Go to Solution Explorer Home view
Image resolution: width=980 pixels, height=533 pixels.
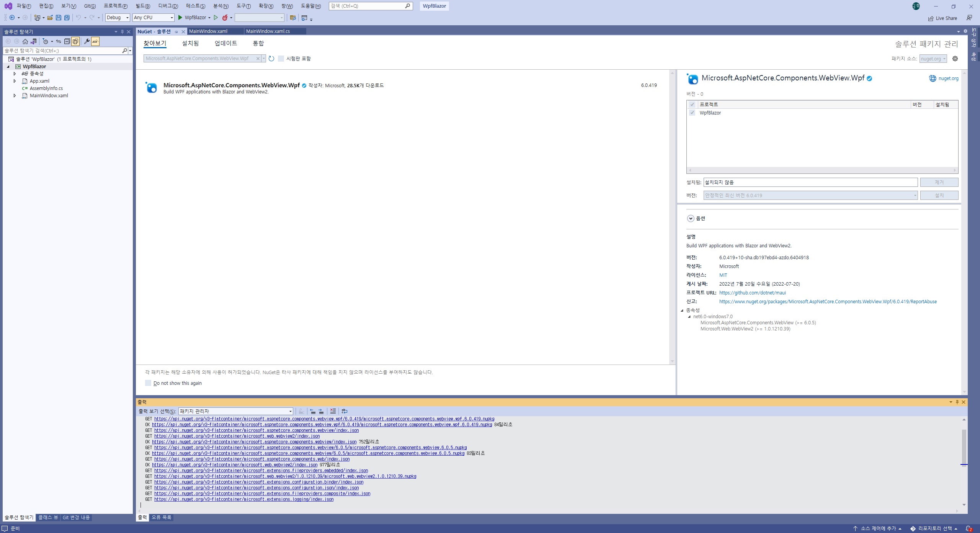click(25, 41)
